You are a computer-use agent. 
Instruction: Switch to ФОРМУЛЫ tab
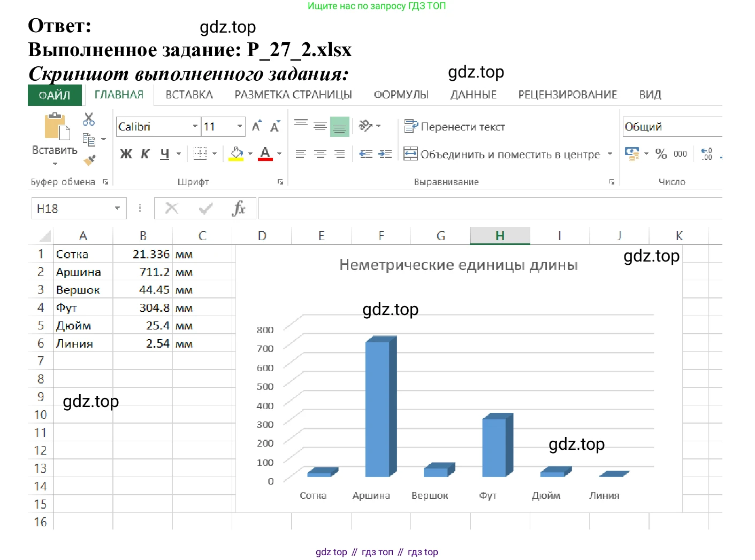pyautogui.click(x=401, y=95)
